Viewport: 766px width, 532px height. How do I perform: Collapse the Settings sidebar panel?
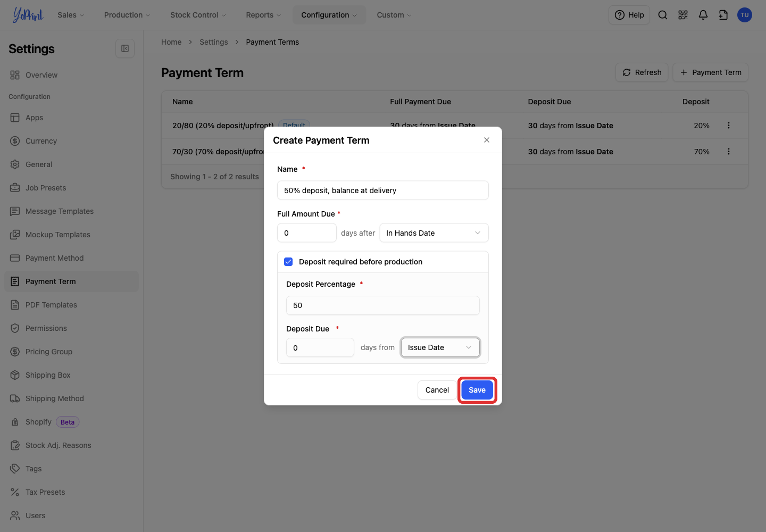click(x=125, y=48)
